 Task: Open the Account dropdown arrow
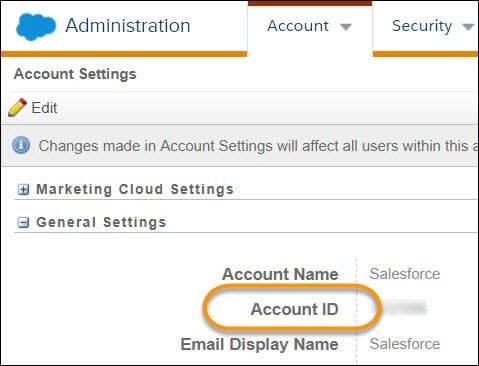346,27
